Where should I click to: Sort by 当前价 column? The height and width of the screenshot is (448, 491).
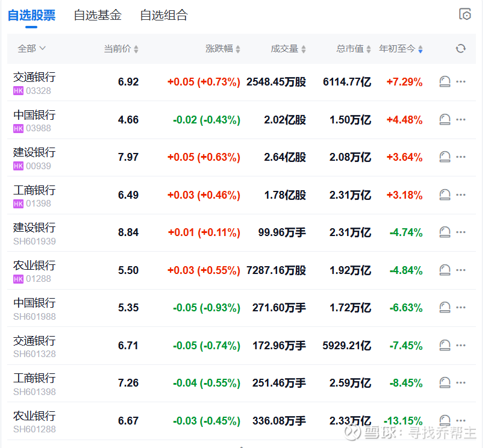click(120, 49)
